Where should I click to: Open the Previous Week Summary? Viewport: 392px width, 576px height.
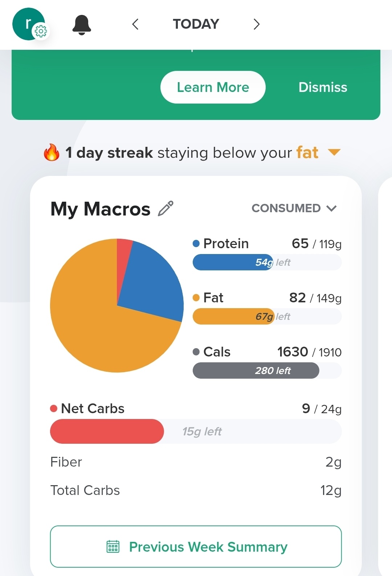[196, 547]
